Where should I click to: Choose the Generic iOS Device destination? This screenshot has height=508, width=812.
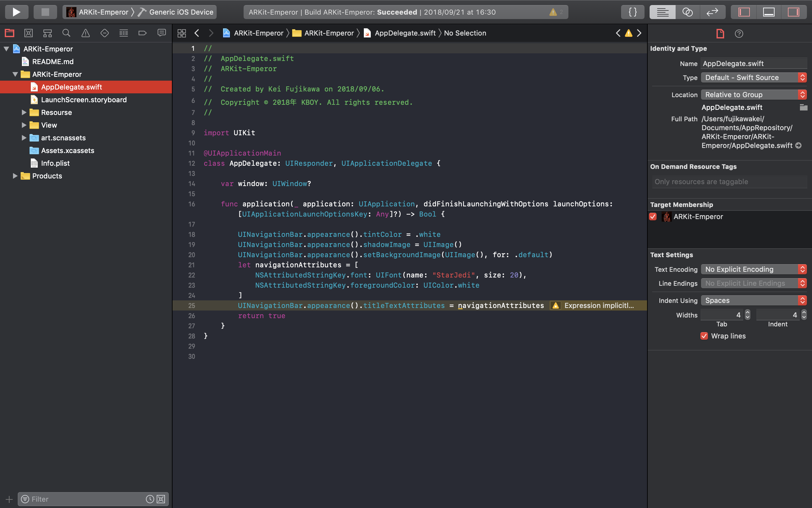pos(176,12)
